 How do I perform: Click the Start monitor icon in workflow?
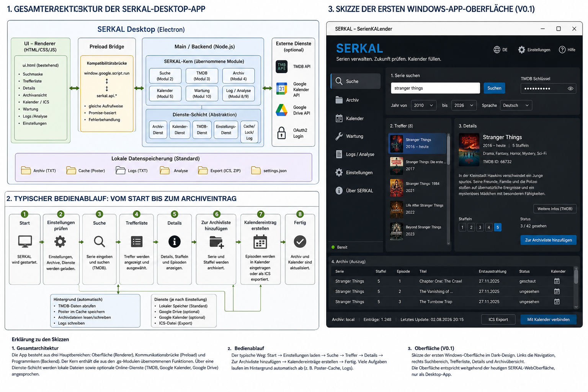25,242
